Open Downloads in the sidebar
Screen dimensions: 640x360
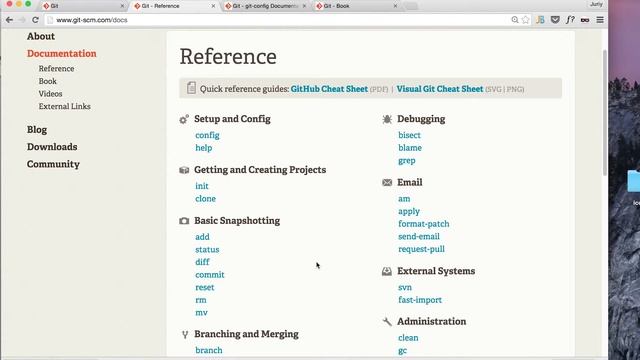click(x=52, y=147)
